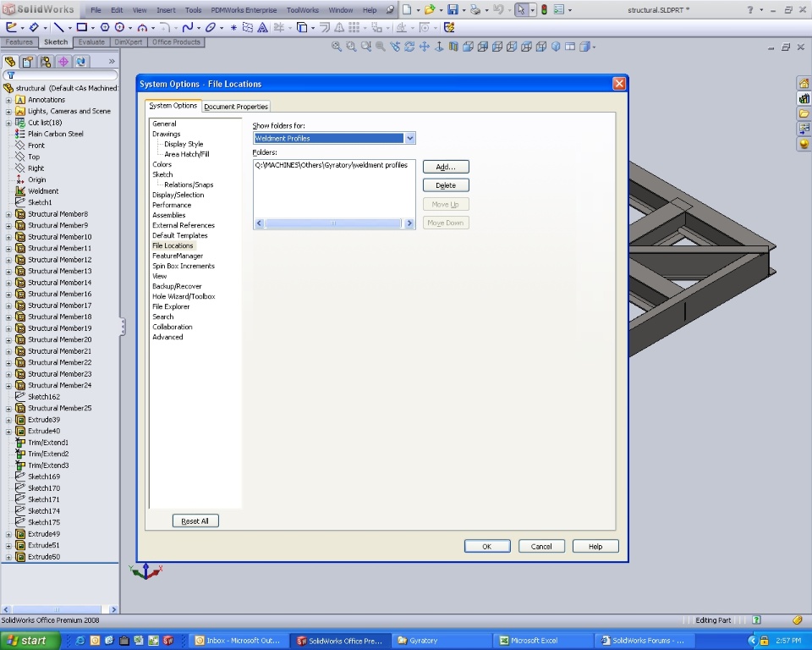
Task: Switch to the Document Properties tab
Action: click(x=236, y=107)
